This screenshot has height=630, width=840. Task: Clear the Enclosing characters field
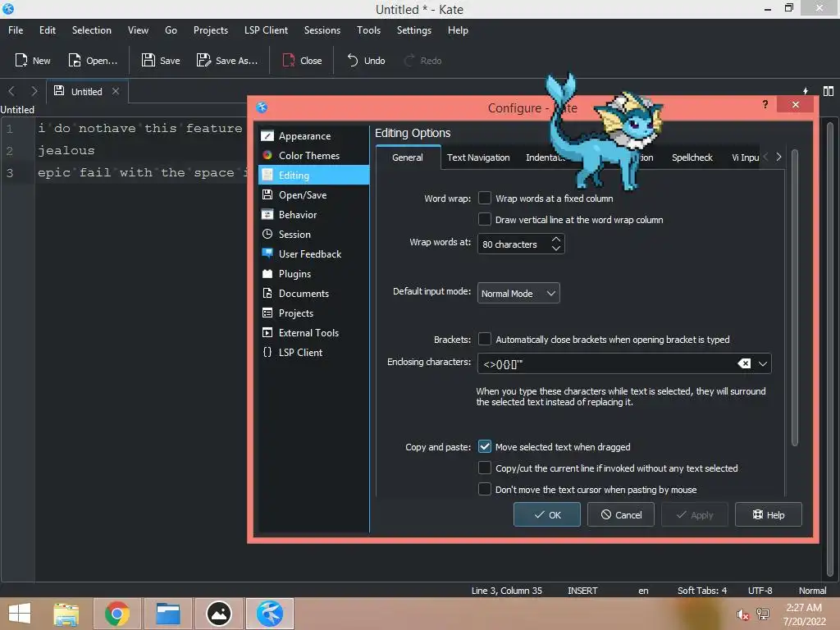click(x=743, y=363)
